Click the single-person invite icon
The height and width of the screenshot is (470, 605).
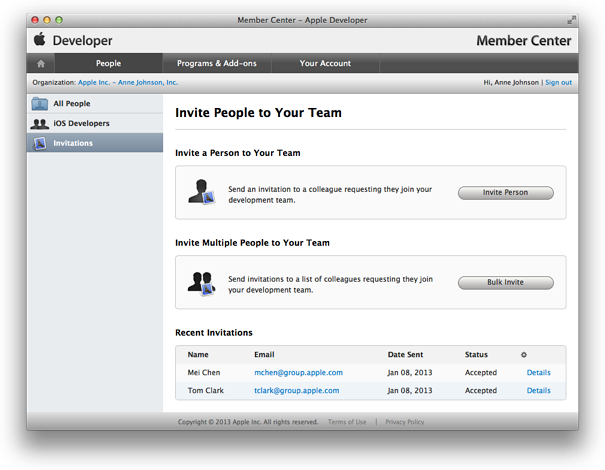(201, 192)
